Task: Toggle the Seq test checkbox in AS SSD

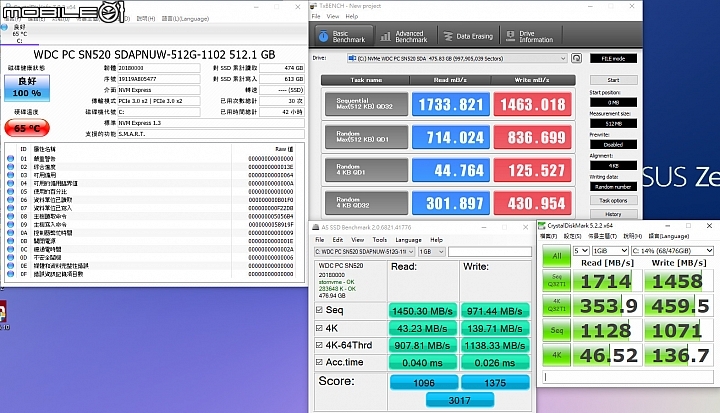Action: coord(319,310)
